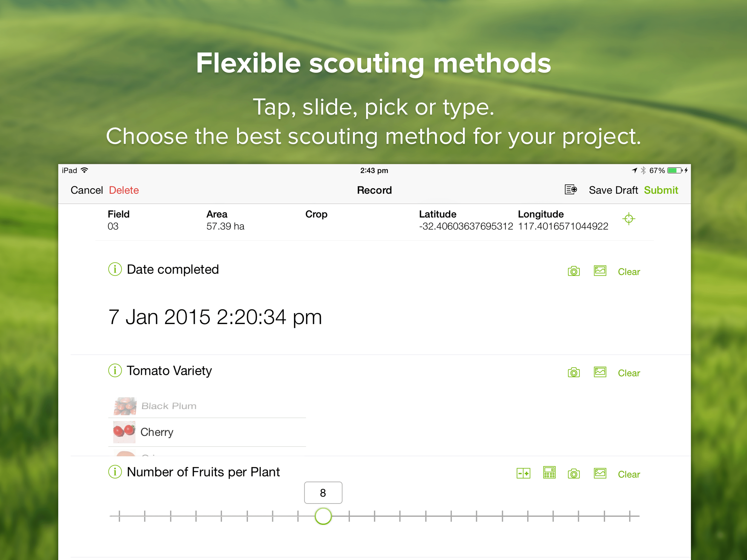The height and width of the screenshot is (560, 747).
Task: Tap the GPS locate crosshair icon
Action: (x=628, y=219)
